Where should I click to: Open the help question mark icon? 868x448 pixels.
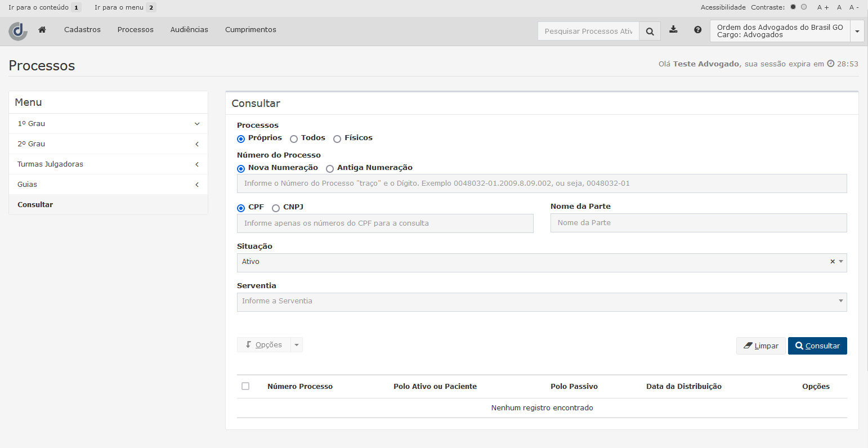coord(697,30)
